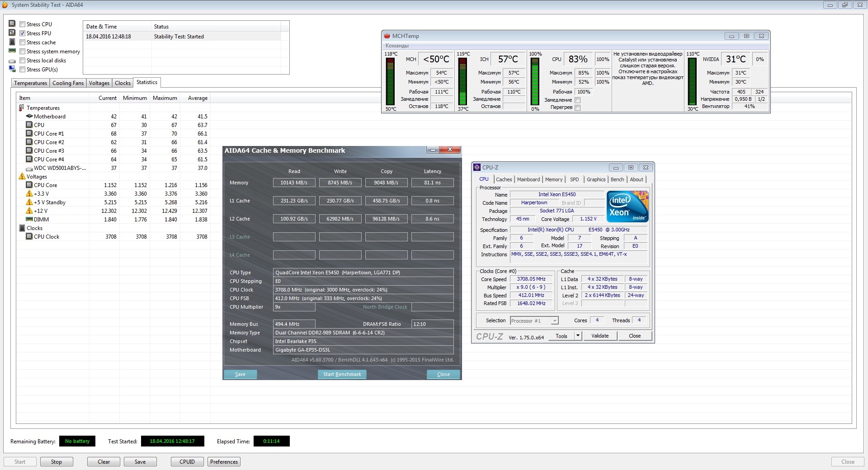Click the Validate button in CPU-Z
The height and width of the screenshot is (470, 868).
600,336
